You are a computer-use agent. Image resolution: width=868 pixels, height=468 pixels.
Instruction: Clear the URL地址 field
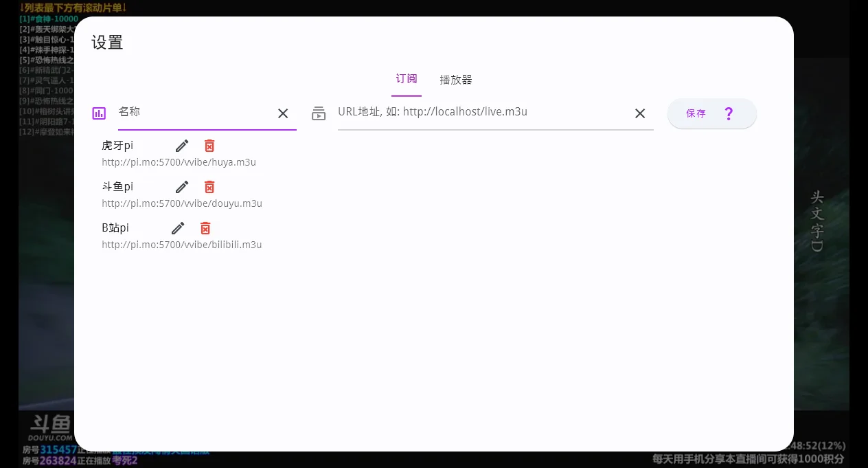click(x=640, y=113)
